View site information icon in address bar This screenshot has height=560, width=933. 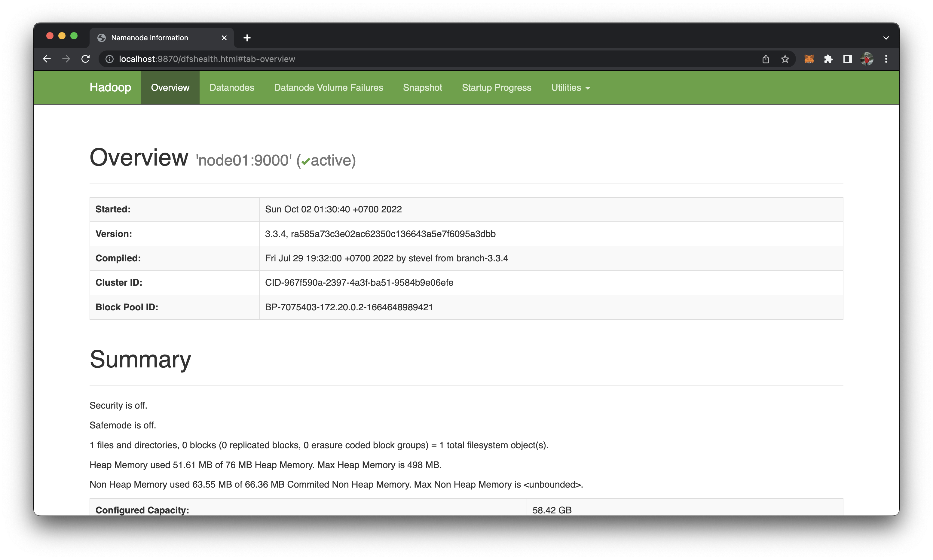click(109, 59)
